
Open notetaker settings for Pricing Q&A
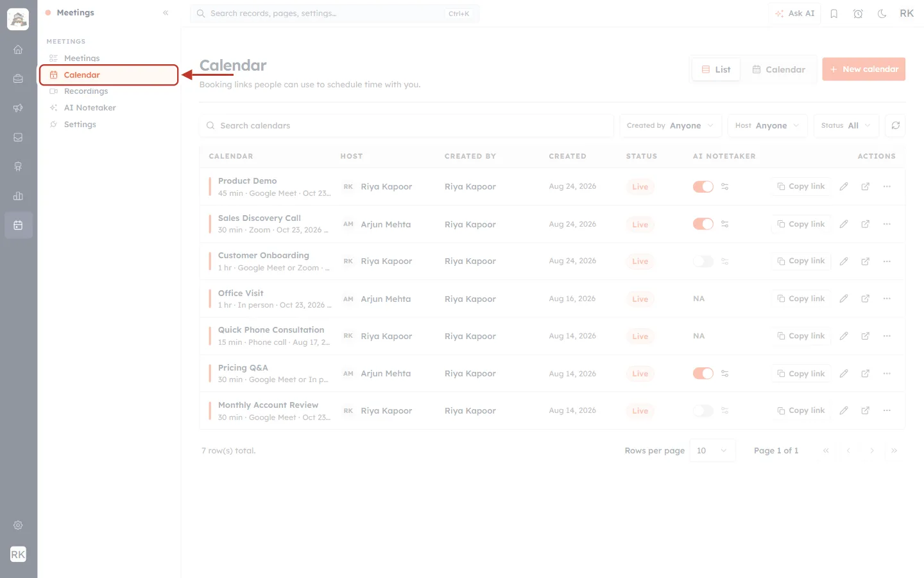724,373
